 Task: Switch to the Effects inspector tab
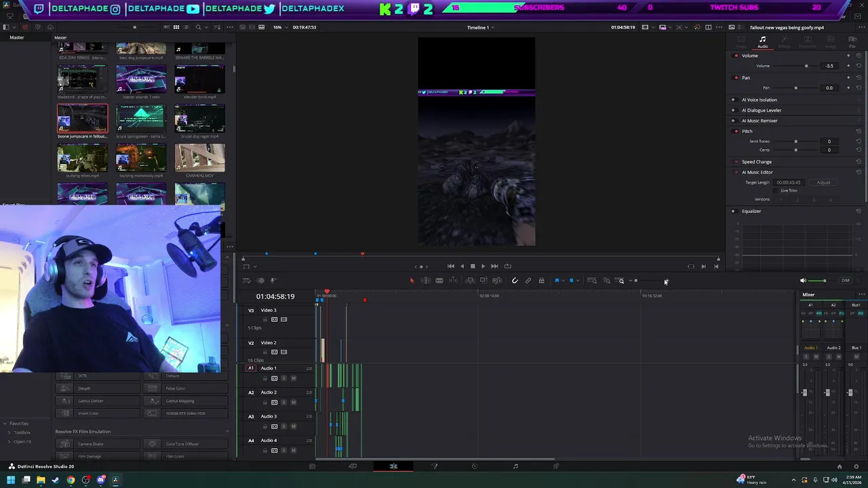(785, 42)
